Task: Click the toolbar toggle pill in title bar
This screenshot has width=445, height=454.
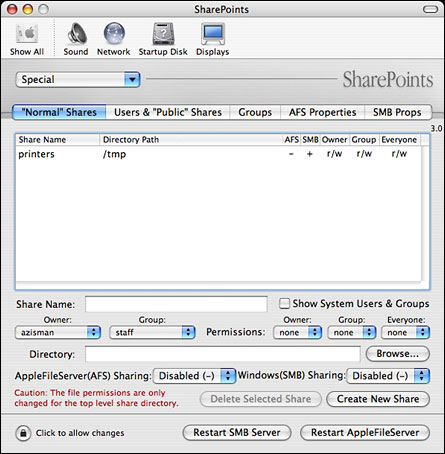Action: 430,9
